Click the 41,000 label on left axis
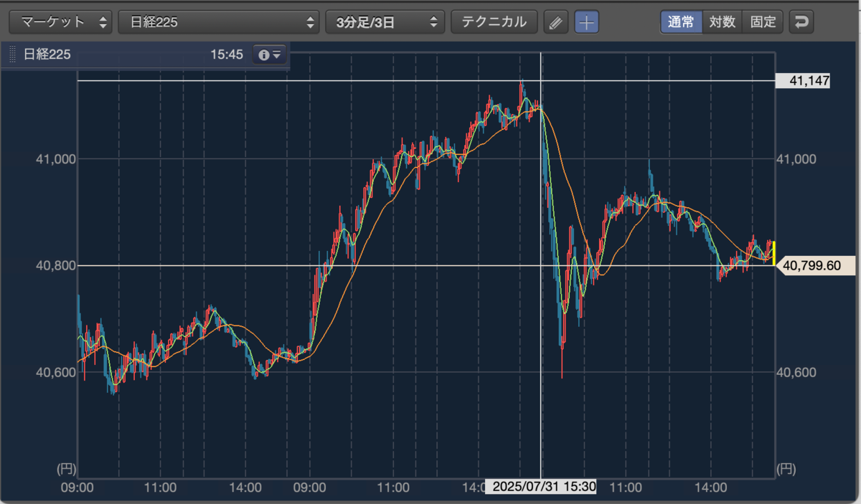 coord(55,159)
